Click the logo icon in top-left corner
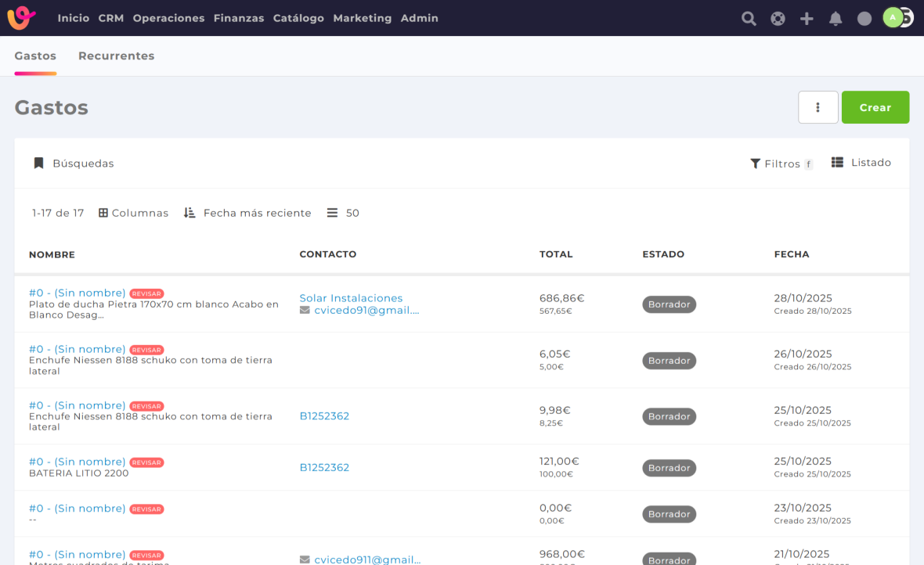The image size is (924, 565). (x=21, y=18)
